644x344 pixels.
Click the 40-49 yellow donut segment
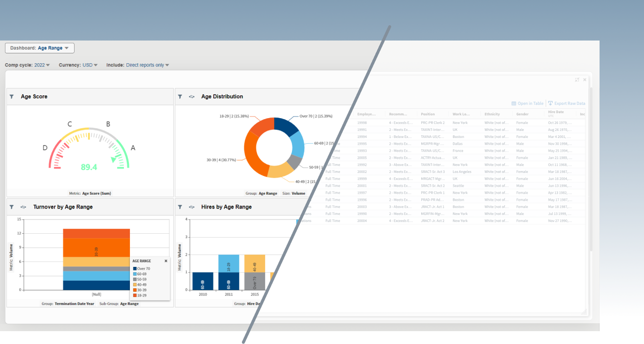(281, 171)
